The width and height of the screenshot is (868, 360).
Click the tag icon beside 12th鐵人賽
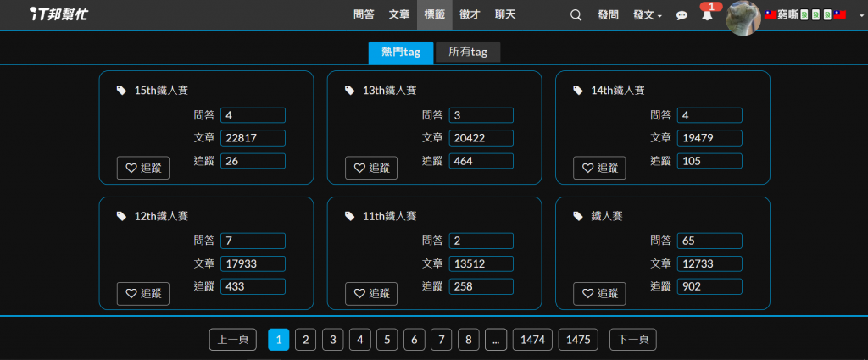[x=121, y=216]
